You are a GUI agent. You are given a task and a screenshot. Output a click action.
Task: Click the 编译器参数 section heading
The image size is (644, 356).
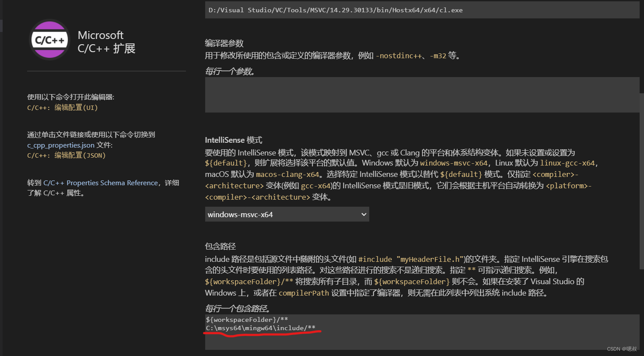point(224,43)
